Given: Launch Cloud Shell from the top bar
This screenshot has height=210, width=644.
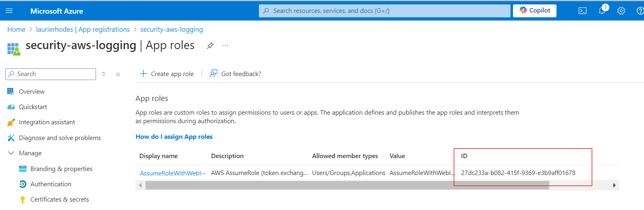Looking at the screenshot, I should point(582,11).
